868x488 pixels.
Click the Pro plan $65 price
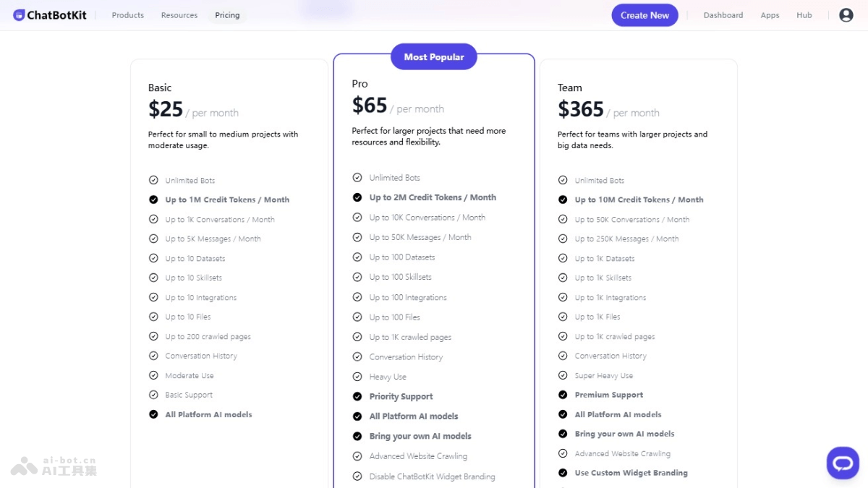click(x=370, y=106)
